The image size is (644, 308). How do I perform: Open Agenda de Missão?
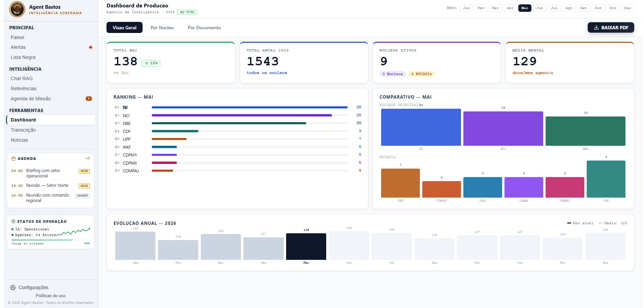[x=51, y=99]
